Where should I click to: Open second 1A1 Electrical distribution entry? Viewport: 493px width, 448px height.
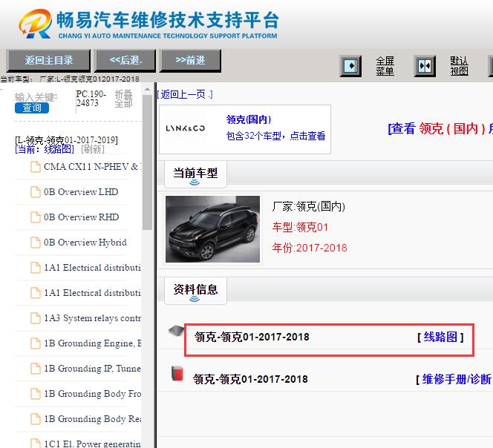[x=92, y=292]
